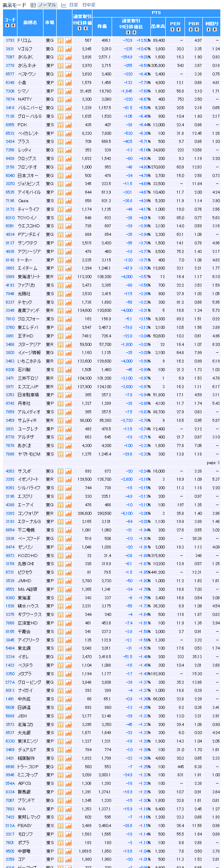This screenshot has width=222, height=868.
Task: Click chart icon for FDK row
Action: point(68,125)
